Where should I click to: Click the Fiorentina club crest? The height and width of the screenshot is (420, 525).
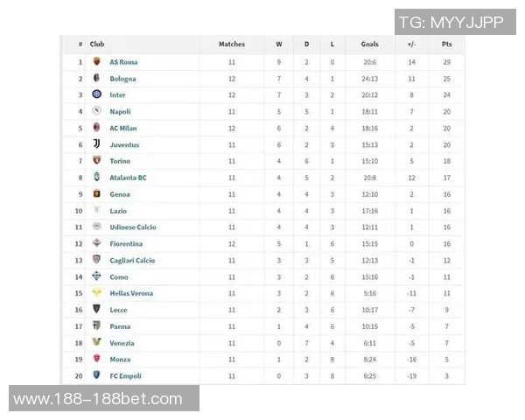pyautogui.click(x=96, y=243)
